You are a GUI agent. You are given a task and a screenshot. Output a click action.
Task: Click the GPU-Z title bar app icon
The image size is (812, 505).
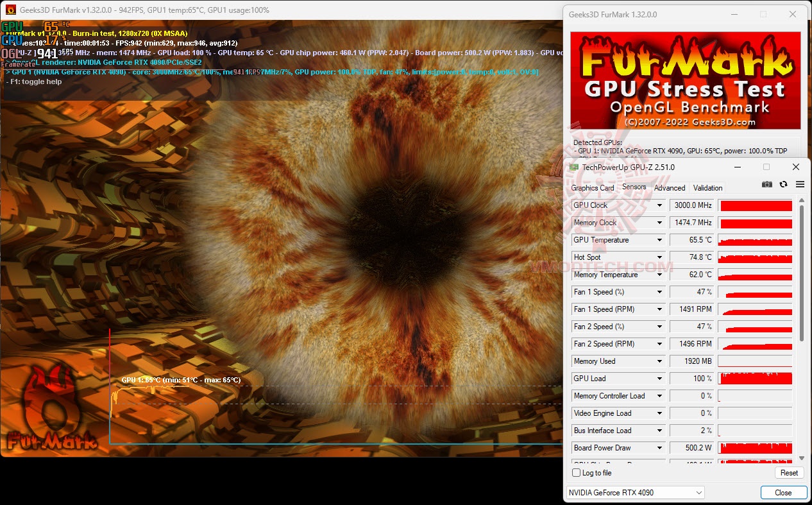[x=575, y=167]
